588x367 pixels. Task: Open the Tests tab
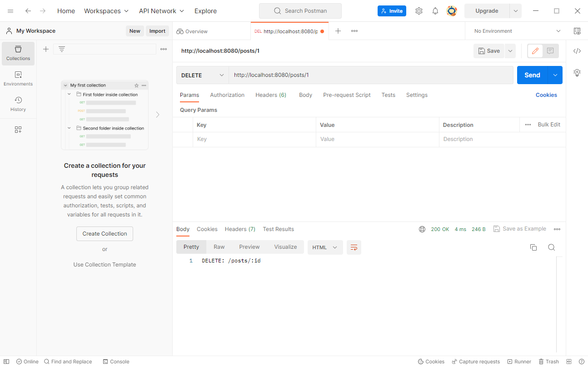pyautogui.click(x=388, y=95)
